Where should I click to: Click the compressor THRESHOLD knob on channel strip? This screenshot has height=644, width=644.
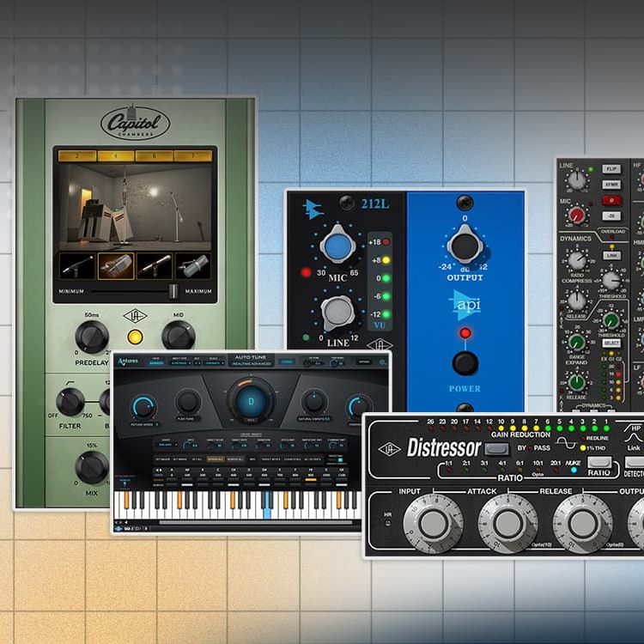coord(611,280)
